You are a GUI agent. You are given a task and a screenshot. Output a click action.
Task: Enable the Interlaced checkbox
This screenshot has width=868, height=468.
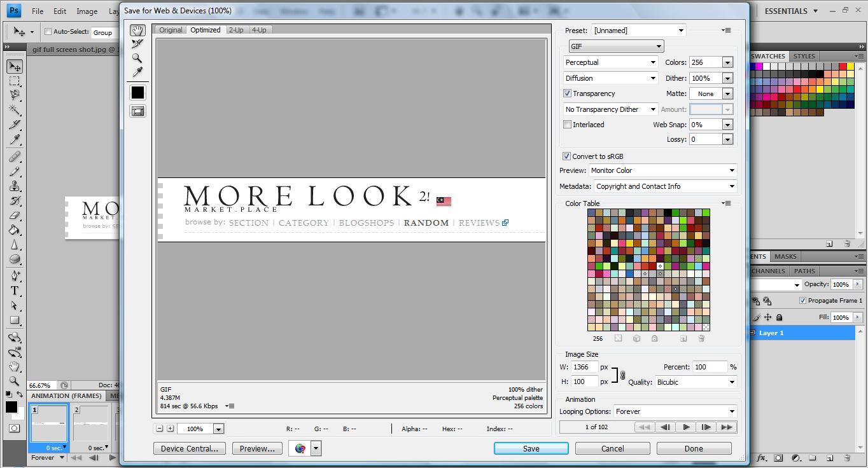[x=567, y=125]
